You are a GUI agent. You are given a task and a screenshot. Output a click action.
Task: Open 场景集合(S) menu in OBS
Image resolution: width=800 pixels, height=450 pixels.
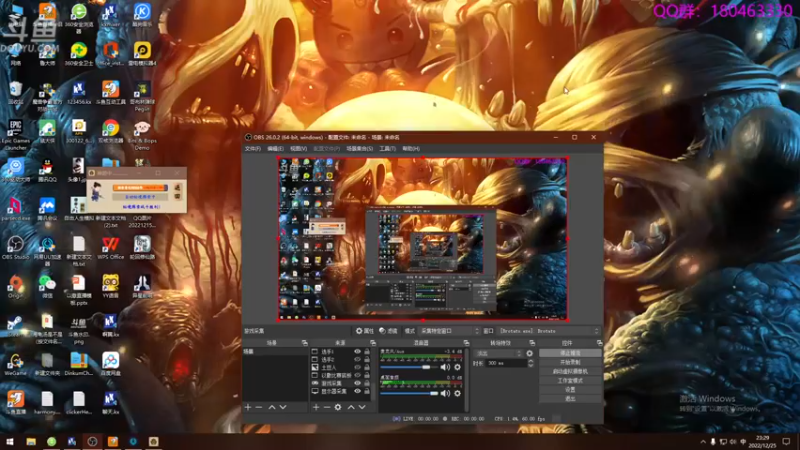pos(359,148)
